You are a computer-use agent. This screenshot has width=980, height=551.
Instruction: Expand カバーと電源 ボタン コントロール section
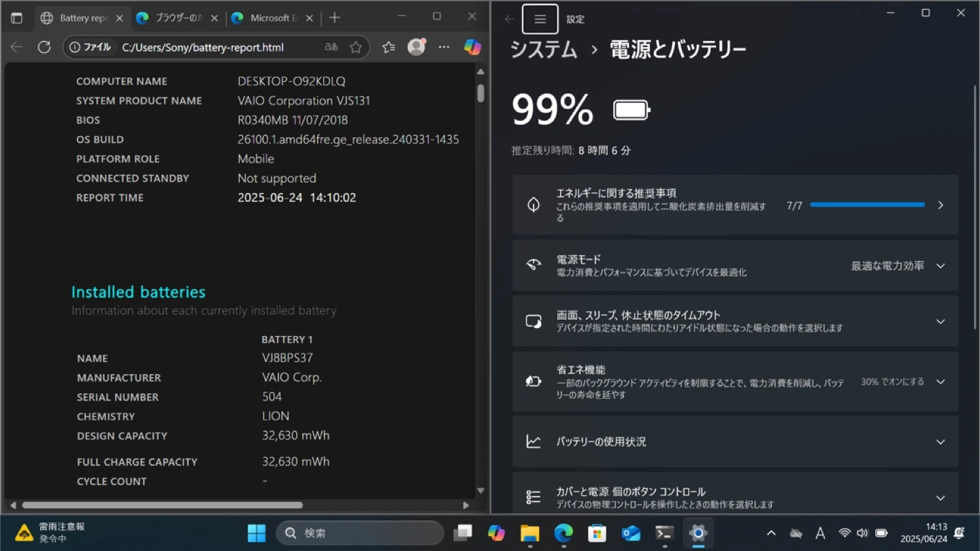pyautogui.click(x=735, y=494)
